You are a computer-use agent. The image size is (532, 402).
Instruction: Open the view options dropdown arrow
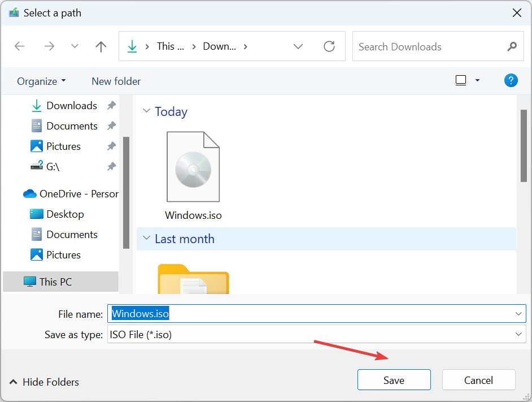pos(477,80)
